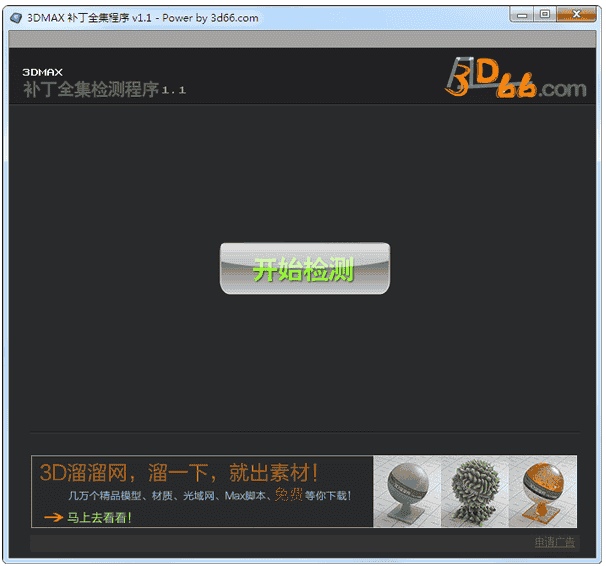Select the orange glass sphere thumbnail
The image size is (606, 566).
[x=542, y=491]
